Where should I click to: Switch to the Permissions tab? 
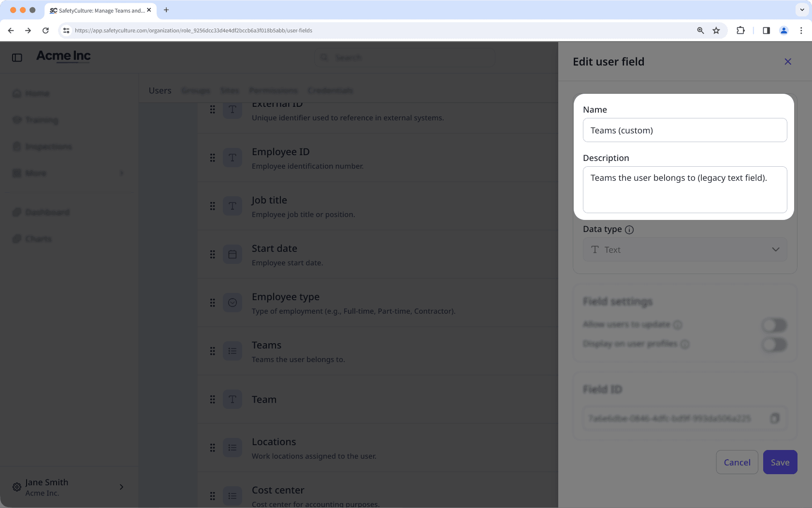tap(273, 90)
